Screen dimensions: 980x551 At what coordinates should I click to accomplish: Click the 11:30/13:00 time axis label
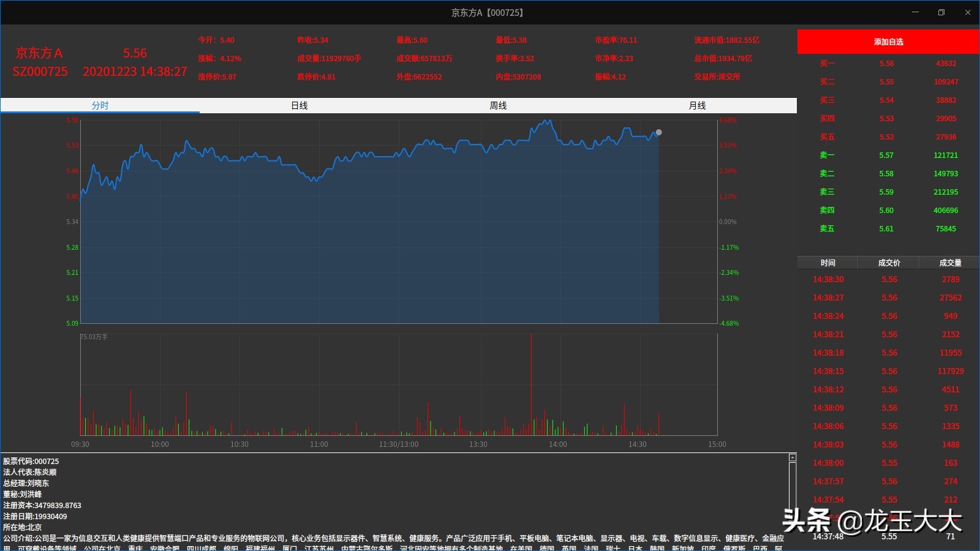click(x=399, y=444)
